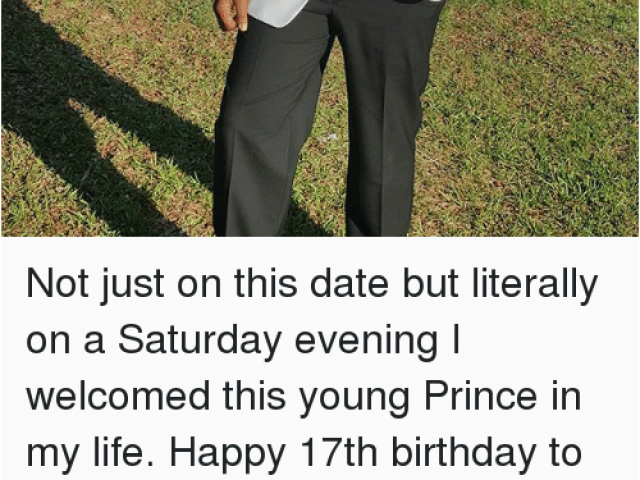The height and width of the screenshot is (480, 640).
Task: Click the word "Saturday" in the caption
Action: [200, 340]
